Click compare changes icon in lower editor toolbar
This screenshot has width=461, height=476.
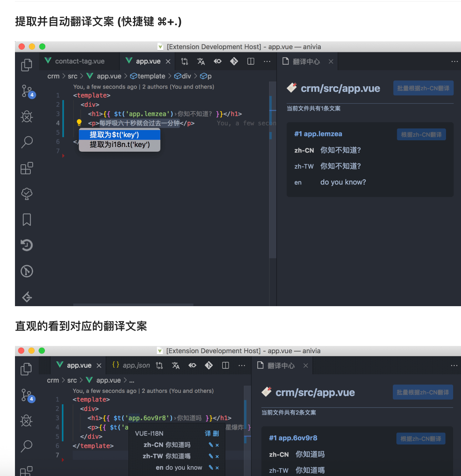point(159,366)
